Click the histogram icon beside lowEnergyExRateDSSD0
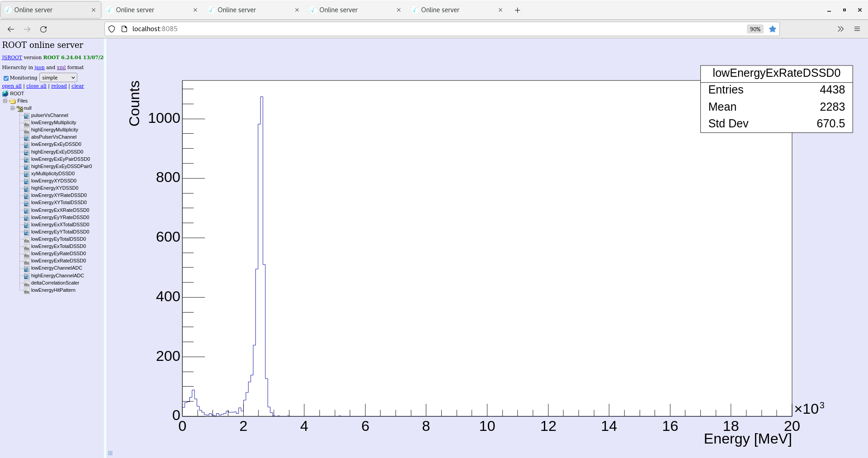Image resolution: width=868 pixels, height=458 pixels. (x=27, y=261)
